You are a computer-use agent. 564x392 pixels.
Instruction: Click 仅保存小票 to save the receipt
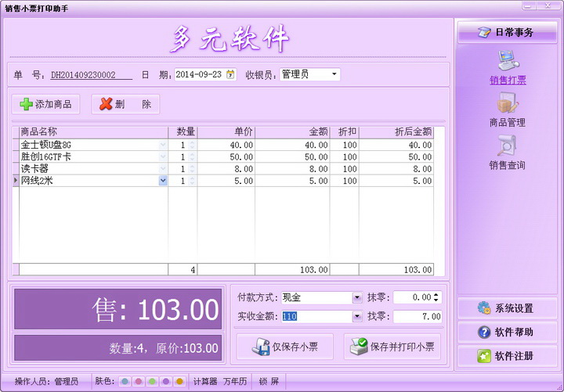click(x=284, y=347)
